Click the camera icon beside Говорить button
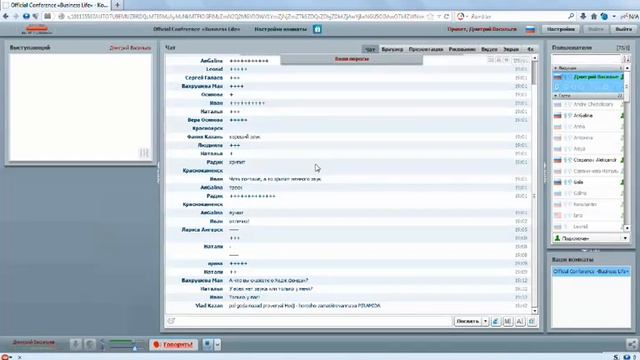Screen dimensions: 640x360 pyautogui.click(x=207, y=344)
